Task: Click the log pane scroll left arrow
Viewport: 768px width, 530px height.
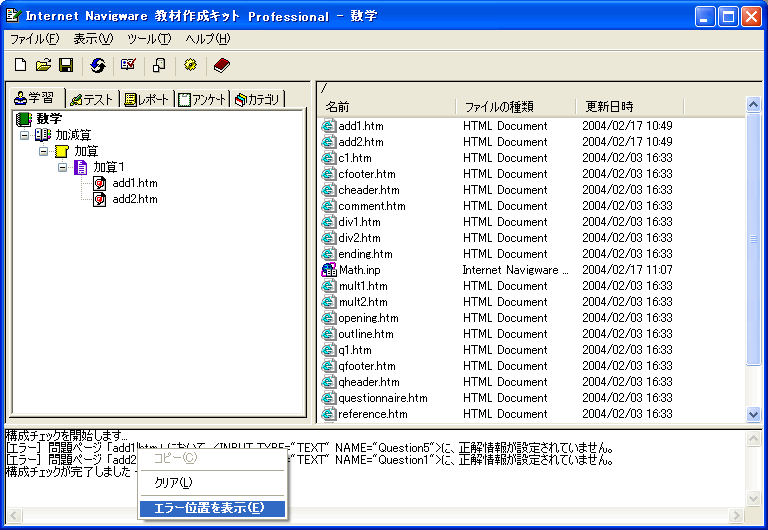Action: 13,515
